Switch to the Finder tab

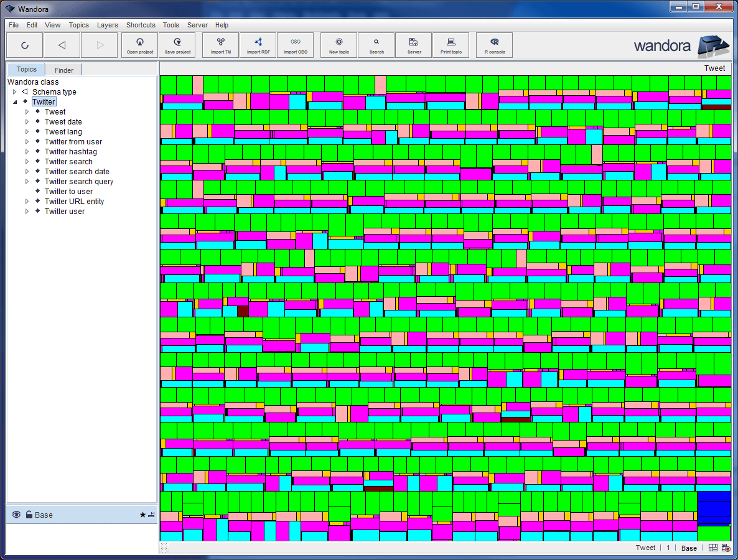63,69
